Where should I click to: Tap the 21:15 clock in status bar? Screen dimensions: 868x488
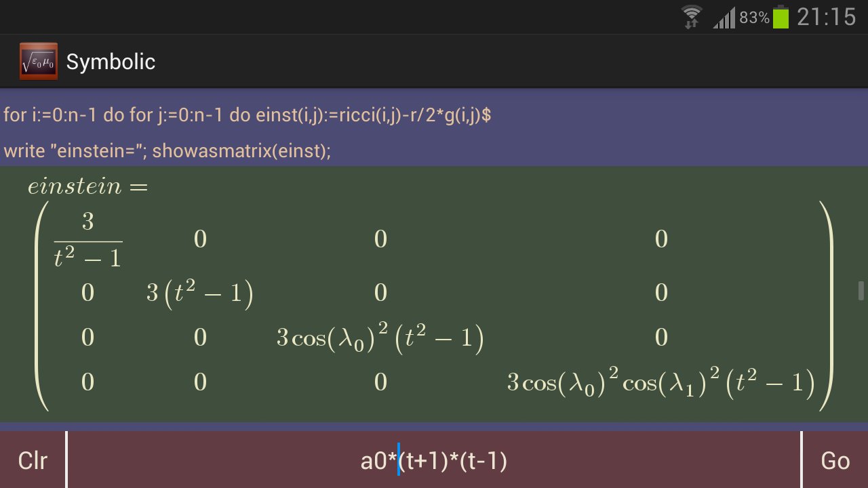[827, 17]
